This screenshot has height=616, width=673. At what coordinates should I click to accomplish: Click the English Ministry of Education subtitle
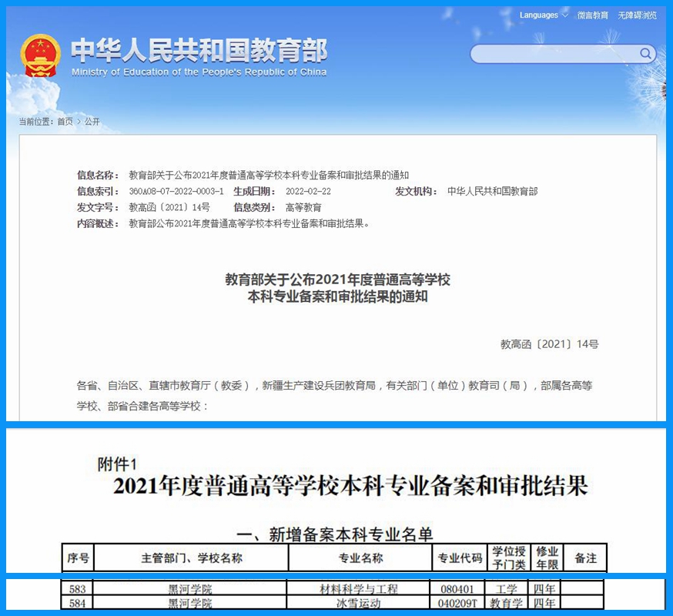[199, 72]
